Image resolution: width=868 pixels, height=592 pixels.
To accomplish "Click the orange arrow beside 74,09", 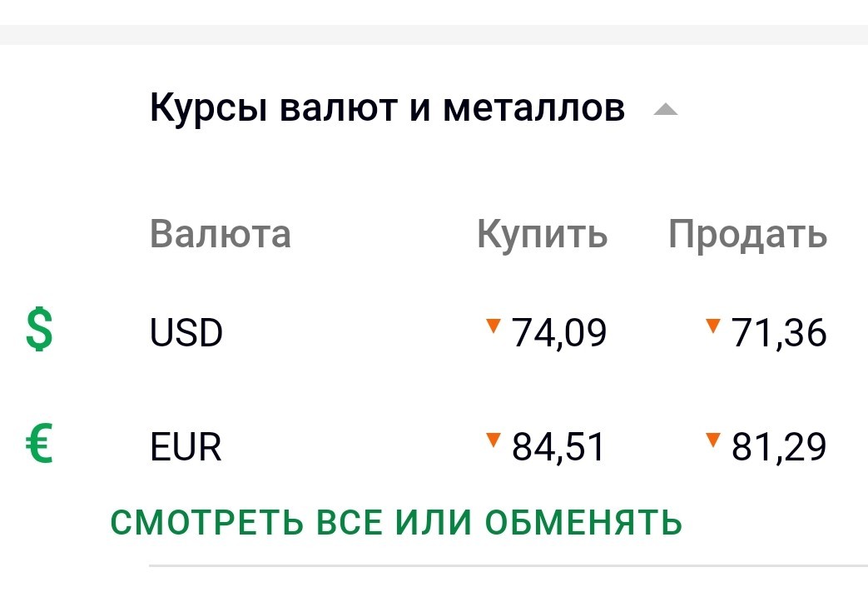I will point(494,324).
